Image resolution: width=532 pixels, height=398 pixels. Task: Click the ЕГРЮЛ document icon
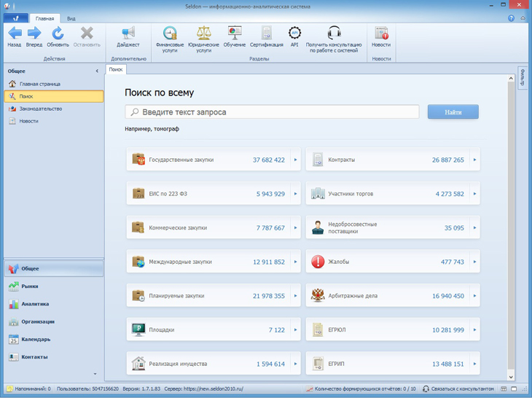318,329
